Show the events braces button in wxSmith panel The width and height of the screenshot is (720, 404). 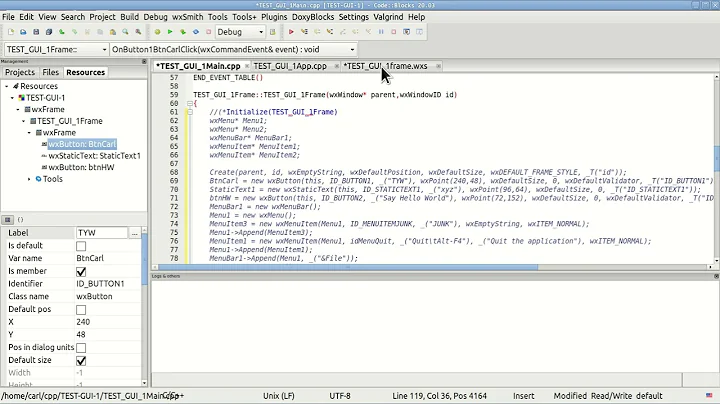[20, 220]
